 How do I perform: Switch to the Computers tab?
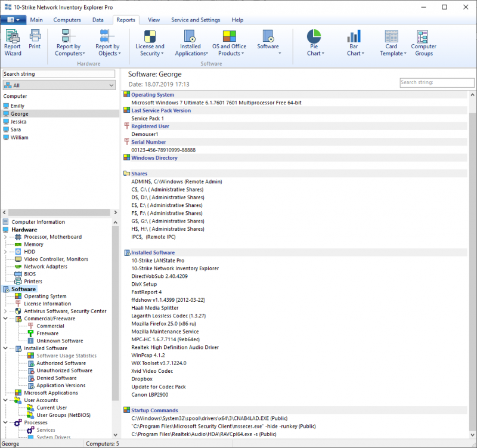point(67,20)
